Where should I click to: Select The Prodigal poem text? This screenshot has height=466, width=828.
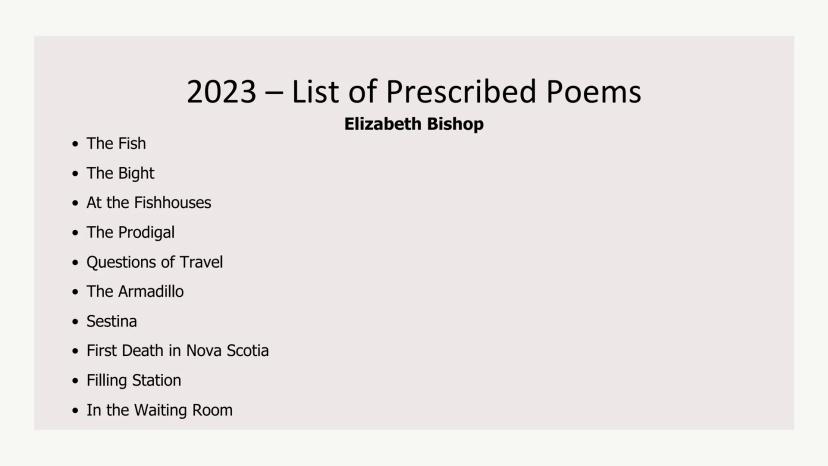pyautogui.click(x=130, y=232)
